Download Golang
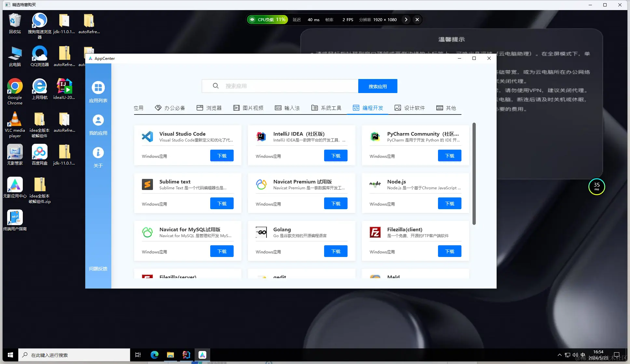Viewport: 630px width, 364px height. coord(336,251)
